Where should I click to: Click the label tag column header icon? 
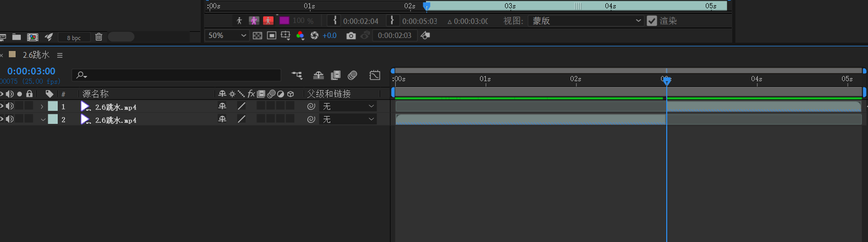point(49,94)
